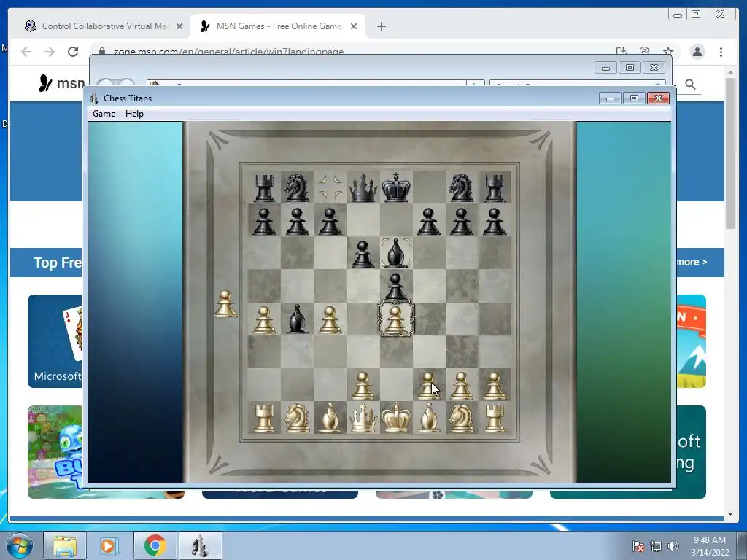Select the black rook in the top-right corner
The height and width of the screenshot is (560, 747).
pos(495,188)
